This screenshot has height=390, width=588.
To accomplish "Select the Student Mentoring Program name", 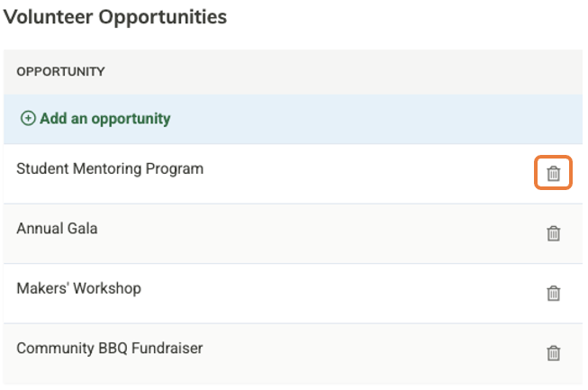I will [110, 169].
